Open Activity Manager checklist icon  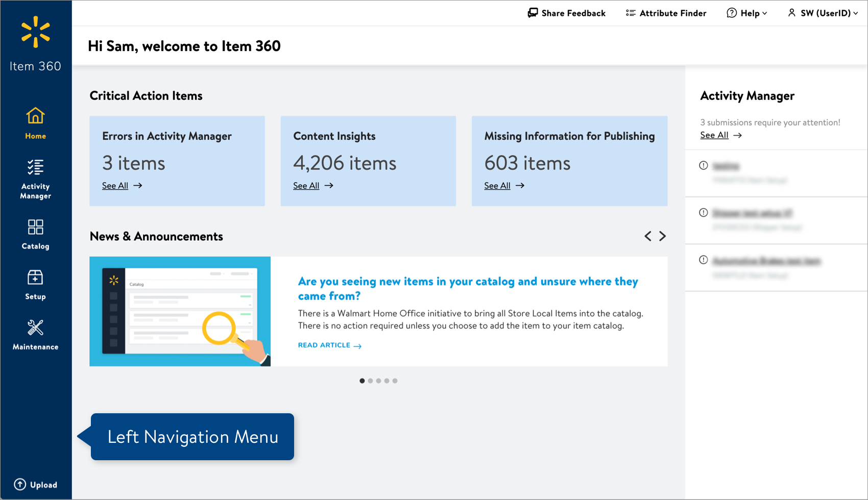pos(35,167)
